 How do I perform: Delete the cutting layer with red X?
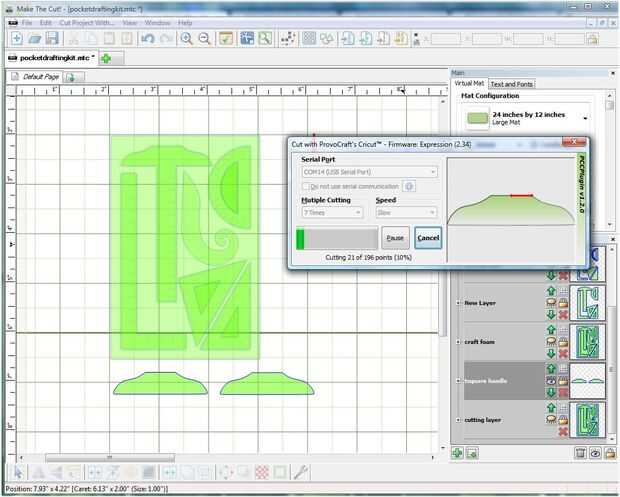click(563, 431)
